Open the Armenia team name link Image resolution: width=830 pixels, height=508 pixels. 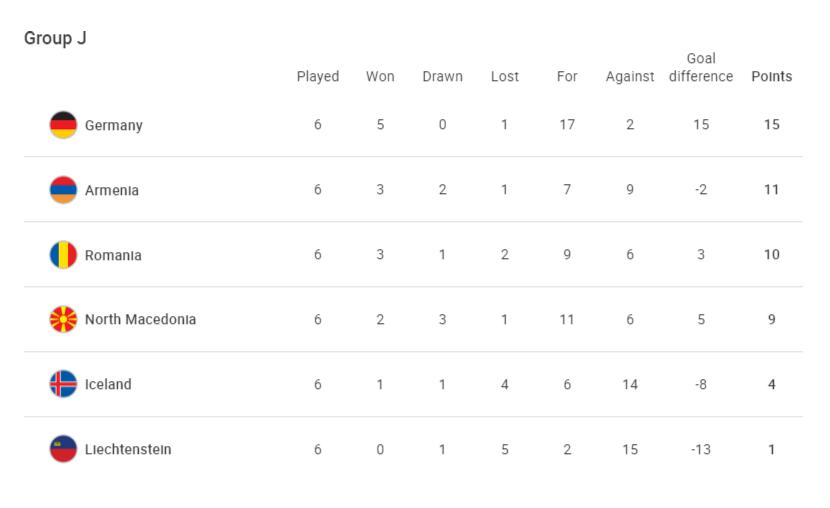(x=112, y=190)
